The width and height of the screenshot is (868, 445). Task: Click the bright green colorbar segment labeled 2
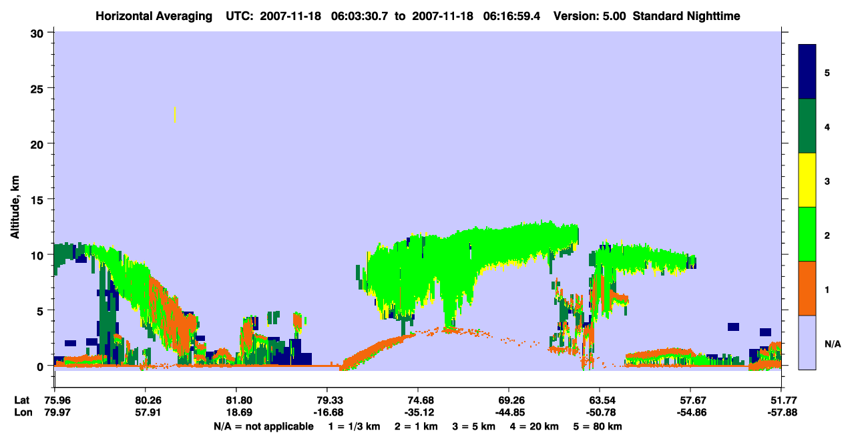coord(807,234)
